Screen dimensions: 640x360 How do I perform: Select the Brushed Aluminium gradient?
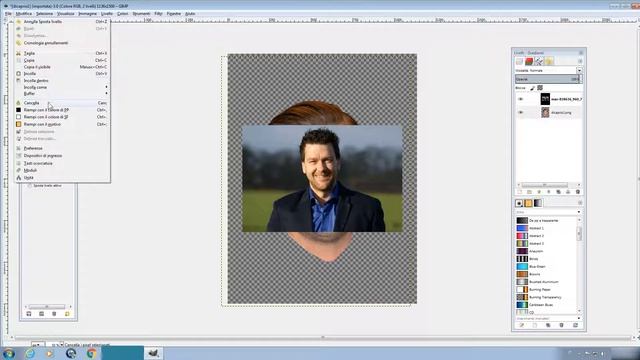click(547, 282)
